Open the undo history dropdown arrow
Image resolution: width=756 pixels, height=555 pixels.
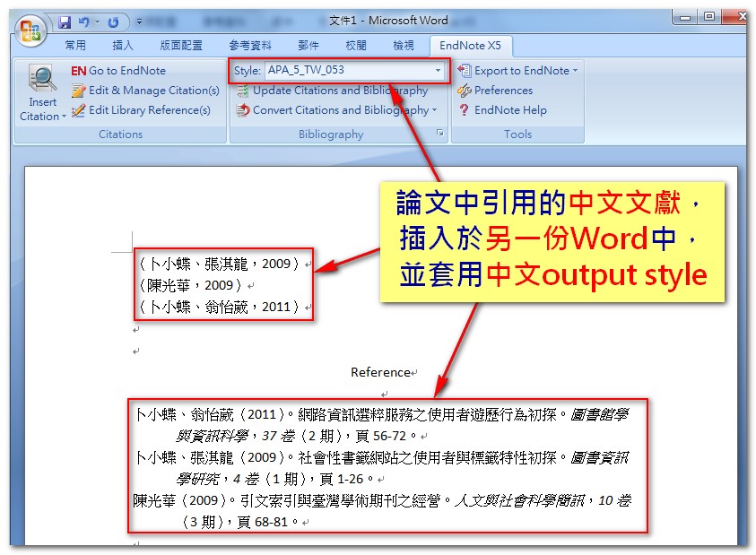coord(98,22)
